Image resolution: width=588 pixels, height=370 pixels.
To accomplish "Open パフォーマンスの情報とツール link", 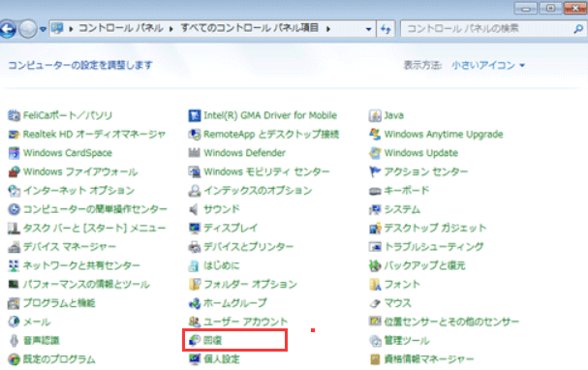I will [x=86, y=284].
